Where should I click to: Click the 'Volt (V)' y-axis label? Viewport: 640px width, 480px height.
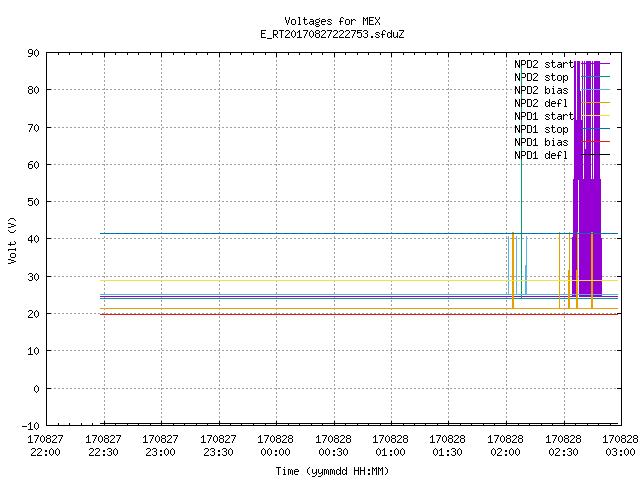[x=13, y=240]
